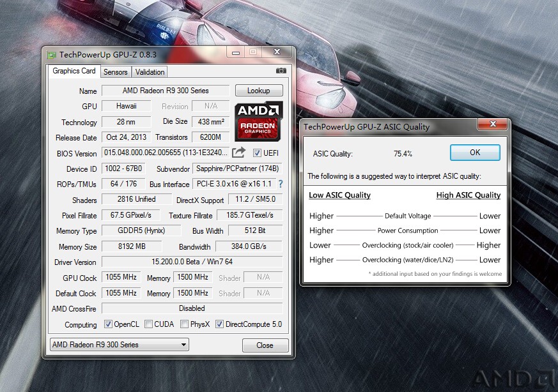Viewport: 558px width, 392px height.
Task: Toggle the PhysX checkbox
Action: pyautogui.click(x=184, y=324)
